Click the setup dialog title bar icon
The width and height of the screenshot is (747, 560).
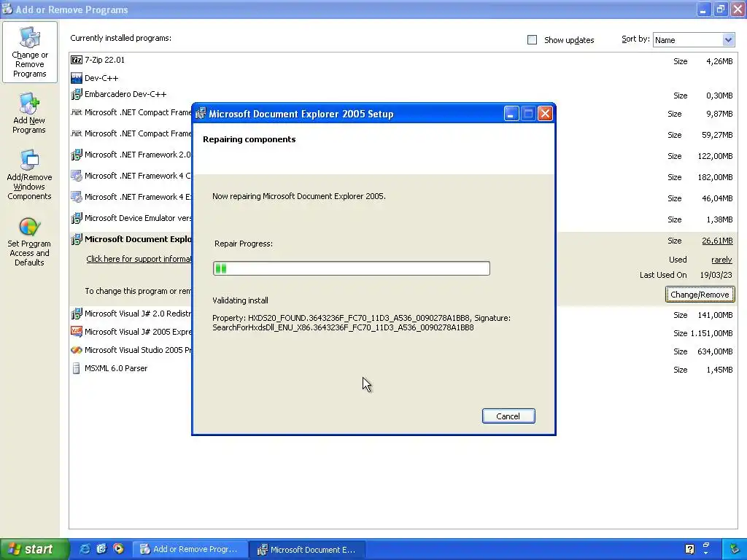coord(201,113)
